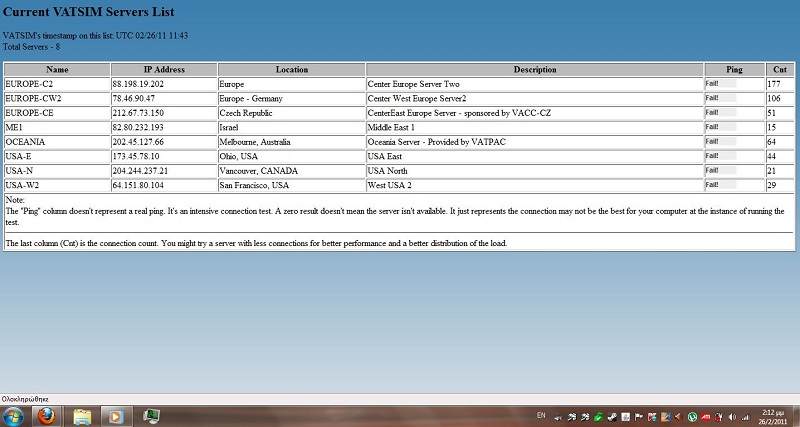
Task: Click connection count 106
Action: tap(774, 98)
